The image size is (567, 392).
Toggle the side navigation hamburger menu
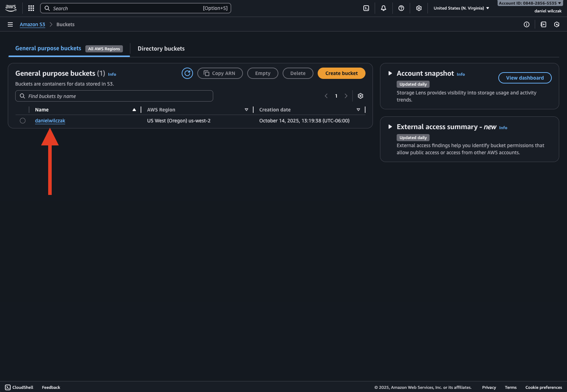point(10,24)
